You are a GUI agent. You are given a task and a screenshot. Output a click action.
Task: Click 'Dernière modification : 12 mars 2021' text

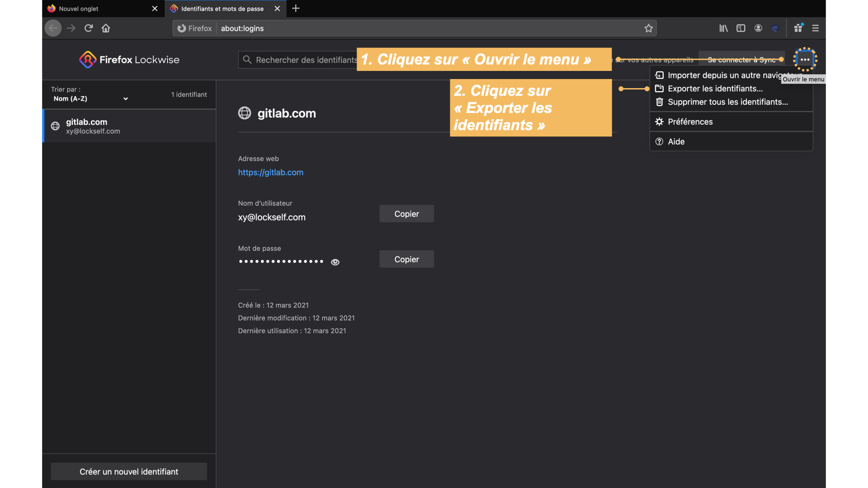tap(297, 318)
